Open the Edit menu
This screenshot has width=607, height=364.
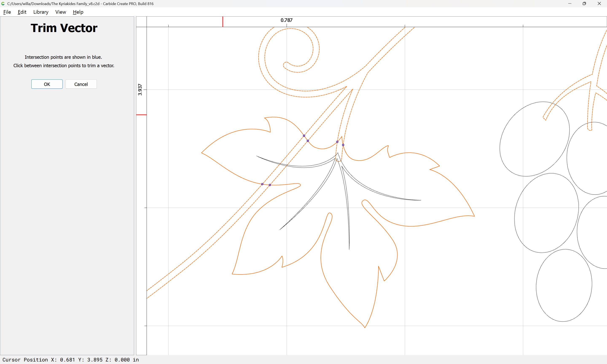pos(22,12)
